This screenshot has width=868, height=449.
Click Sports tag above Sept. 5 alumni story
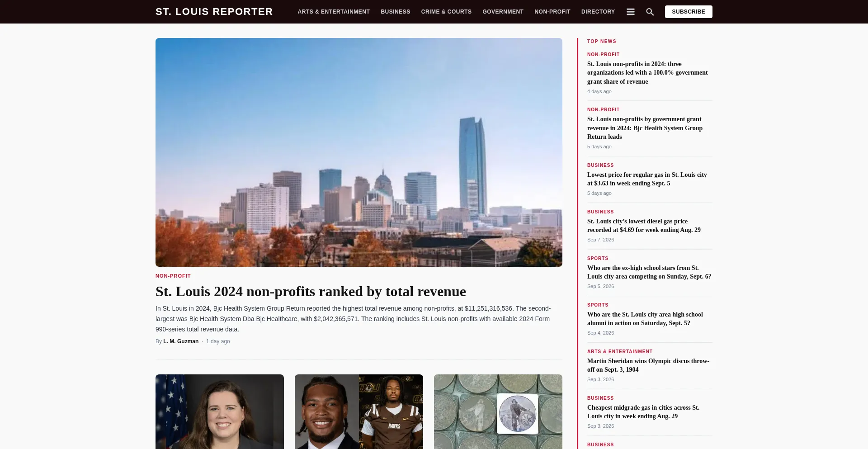pos(598,305)
